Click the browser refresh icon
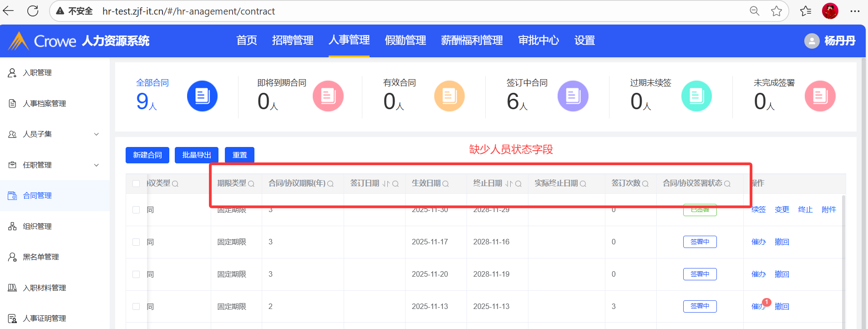Screen dimensions: 868x329 click(x=33, y=11)
